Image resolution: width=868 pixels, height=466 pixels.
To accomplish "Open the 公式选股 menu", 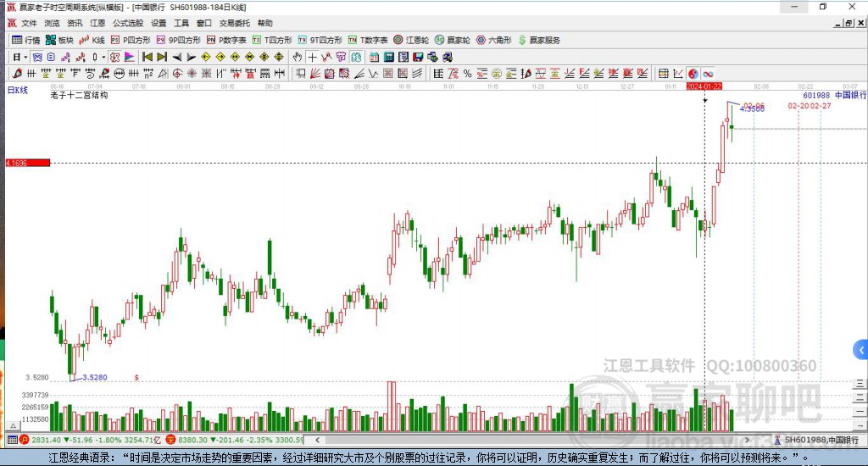I will click(128, 23).
